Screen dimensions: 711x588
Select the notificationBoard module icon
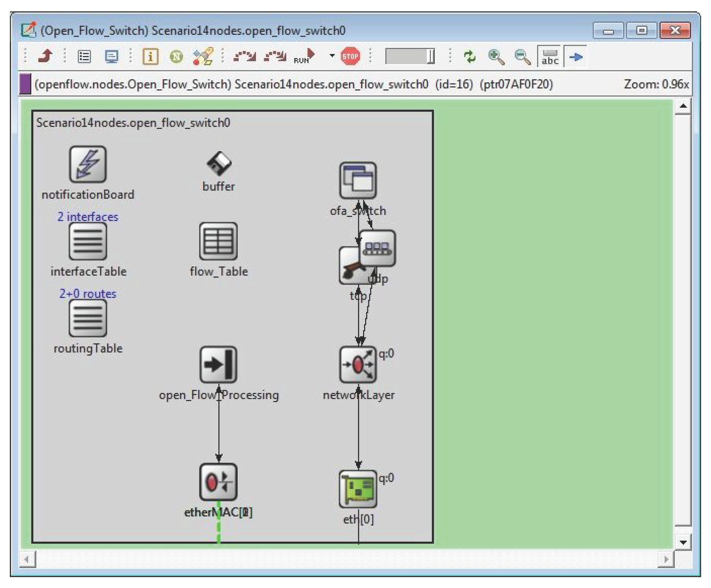pos(88,164)
